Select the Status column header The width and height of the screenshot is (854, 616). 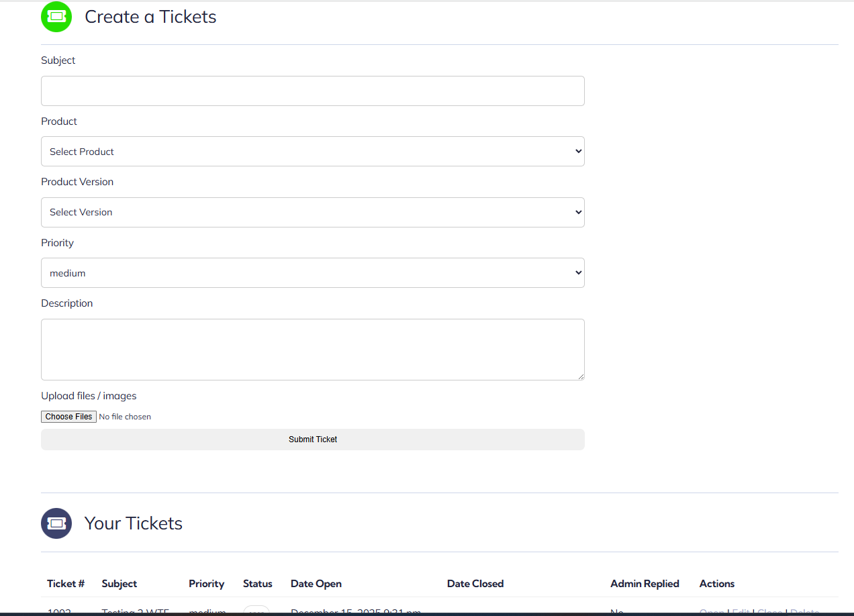(258, 584)
